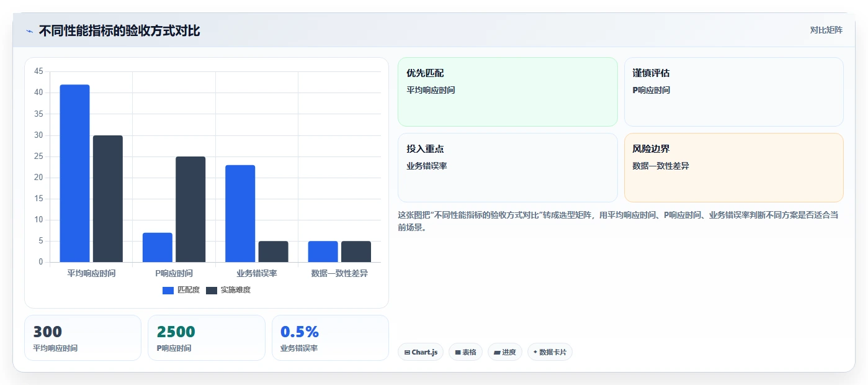Click the dark 实施难度 bar for 数据一致性差异
The width and height of the screenshot is (868, 385).
pos(356,251)
